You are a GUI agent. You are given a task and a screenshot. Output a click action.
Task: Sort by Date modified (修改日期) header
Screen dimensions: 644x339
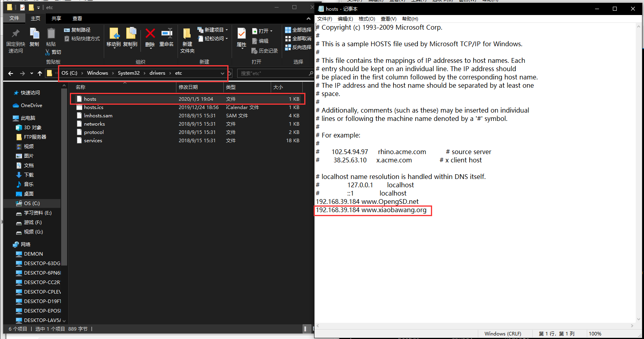pyautogui.click(x=200, y=87)
